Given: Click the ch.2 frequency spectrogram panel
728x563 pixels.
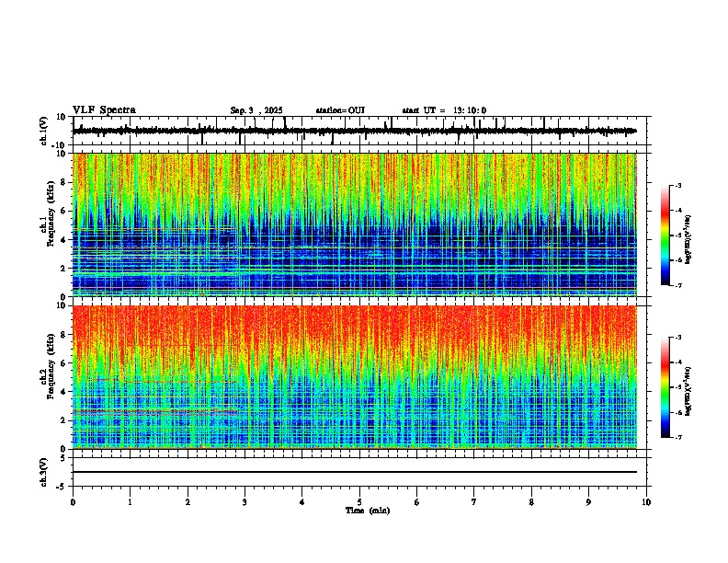Looking at the screenshot, I should (355, 377).
